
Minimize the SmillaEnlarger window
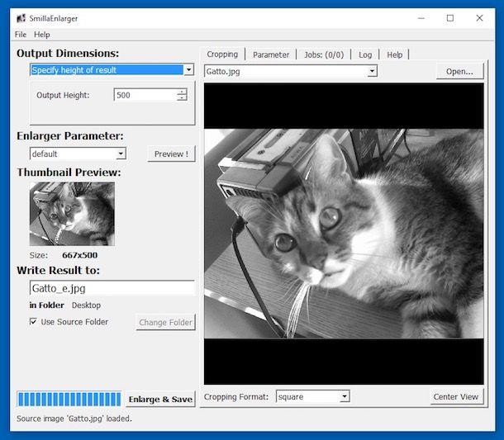(x=421, y=18)
